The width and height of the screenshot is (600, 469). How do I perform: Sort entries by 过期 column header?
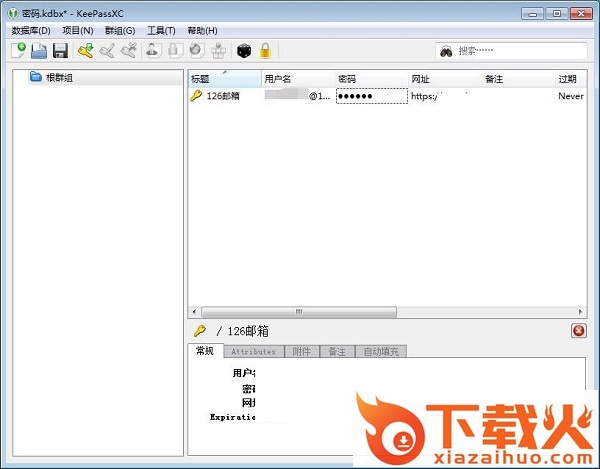coord(571,79)
